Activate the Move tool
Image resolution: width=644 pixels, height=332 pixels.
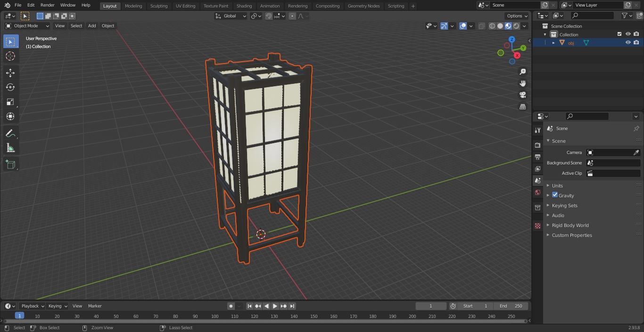(10, 73)
